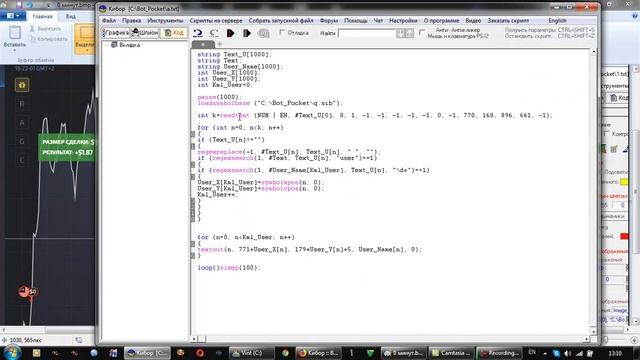The image size is (640, 360).
Task: Click Skype icon in system tray
Action: click(556, 353)
